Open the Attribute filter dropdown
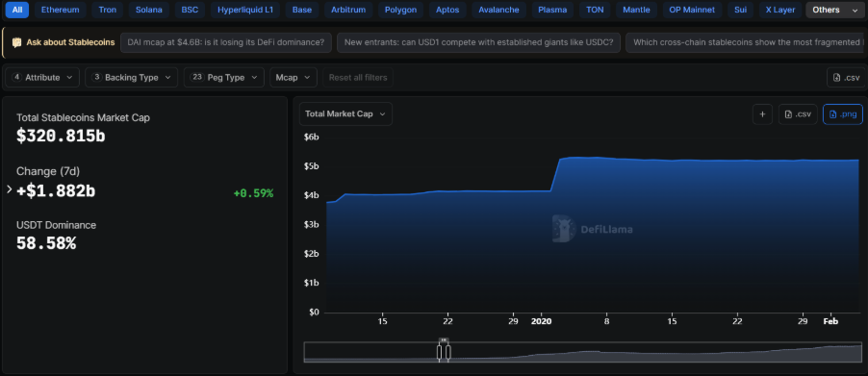Screen dimensions: 868x376 click(x=42, y=77)
